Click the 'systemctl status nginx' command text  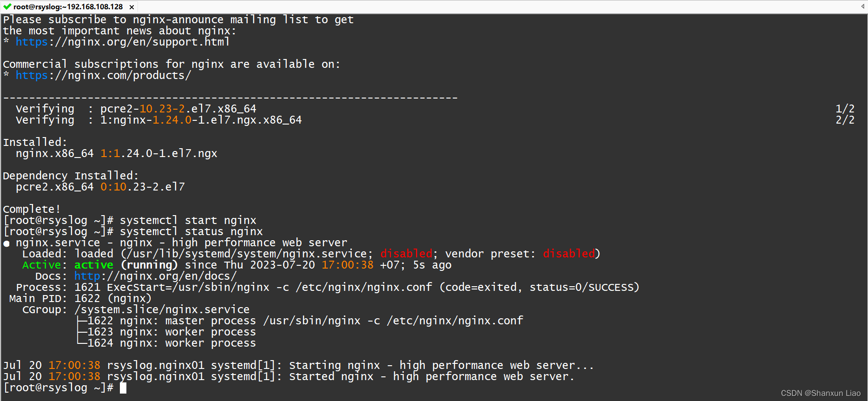[191, 231]
